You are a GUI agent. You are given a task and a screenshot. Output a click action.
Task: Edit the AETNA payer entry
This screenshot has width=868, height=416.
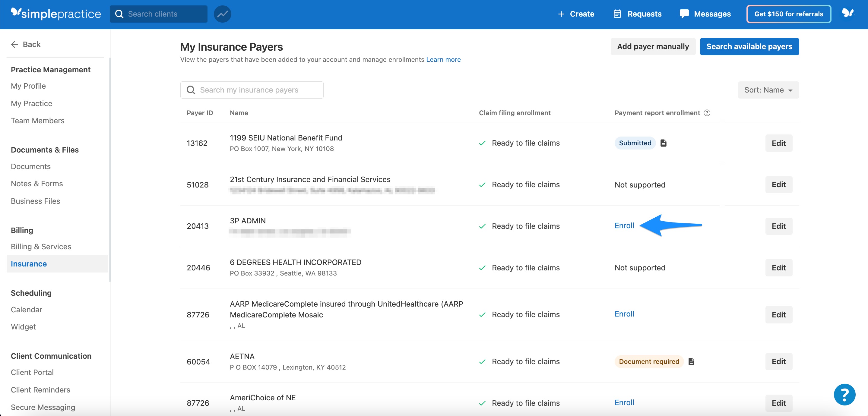coord(779,361)
